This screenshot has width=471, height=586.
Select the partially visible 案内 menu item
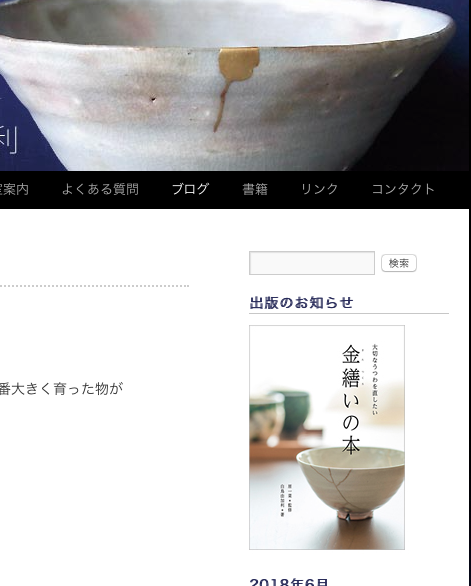coord(14,189)
